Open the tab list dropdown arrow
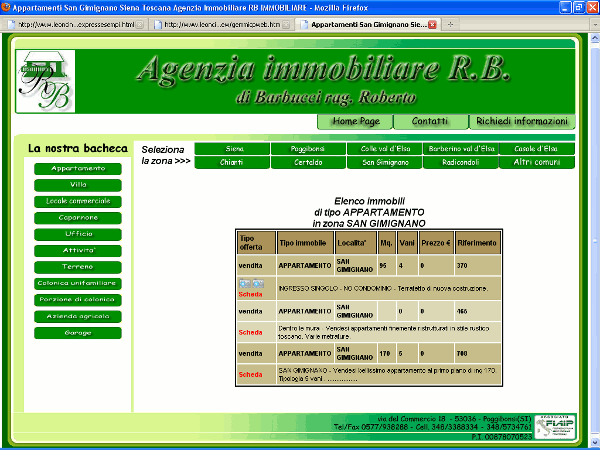Viewport: 600px width, 450px height. pos(595,24)
